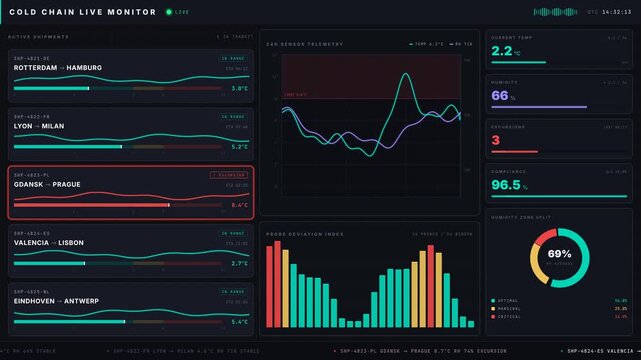Click the OPTIMAL legend label
The image size is (641, 360).
coord(508,301)
